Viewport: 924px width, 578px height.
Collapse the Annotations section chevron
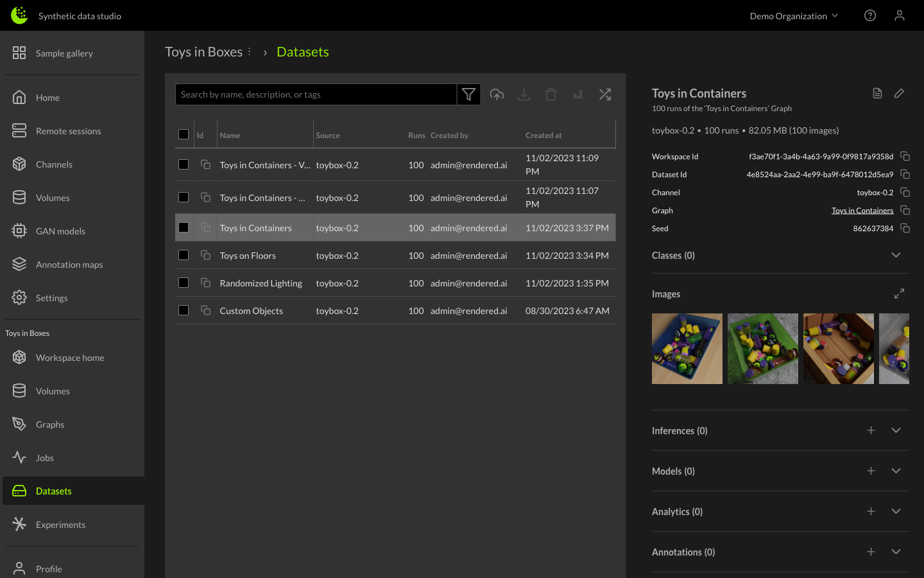[896, 552]
